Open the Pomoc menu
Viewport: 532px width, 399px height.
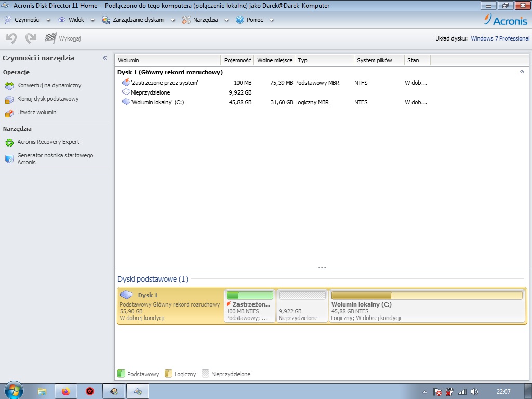tap(255, 20)
